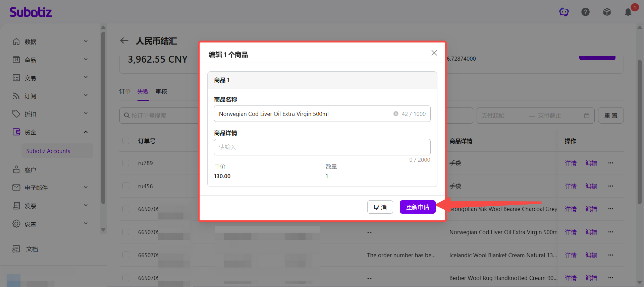This screenshot has height=287, width=644.
Task: Click the 折扣 tag icon in sidebar
Action: [x=16, y=114]
